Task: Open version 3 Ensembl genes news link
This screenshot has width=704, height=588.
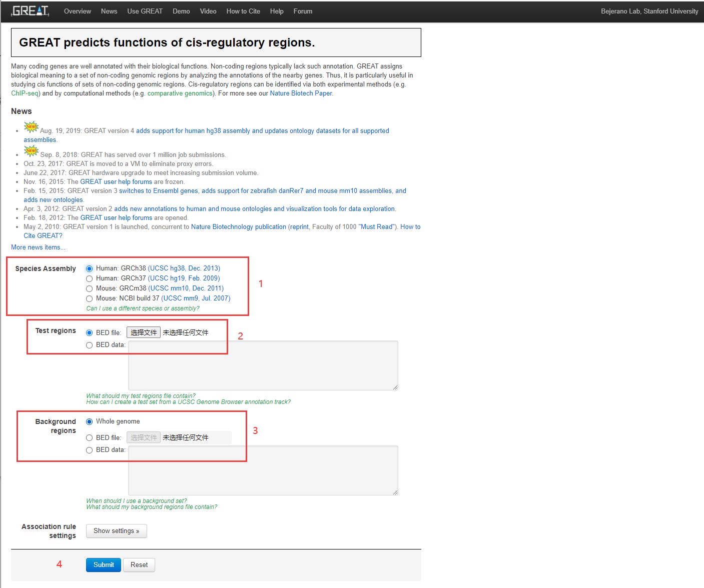Action: pos(215,195)
